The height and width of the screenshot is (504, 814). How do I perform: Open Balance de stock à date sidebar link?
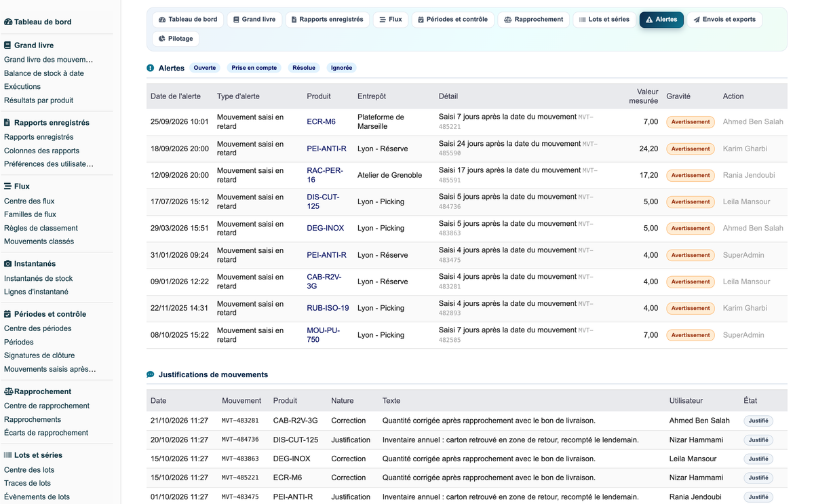44,73
